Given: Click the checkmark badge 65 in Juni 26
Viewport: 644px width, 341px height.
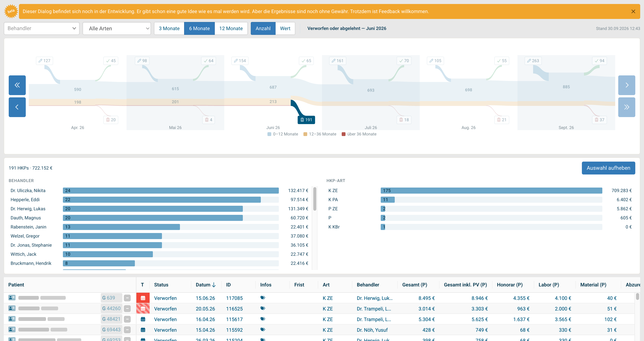Looking at the screenshot, I should click(306, 61).
